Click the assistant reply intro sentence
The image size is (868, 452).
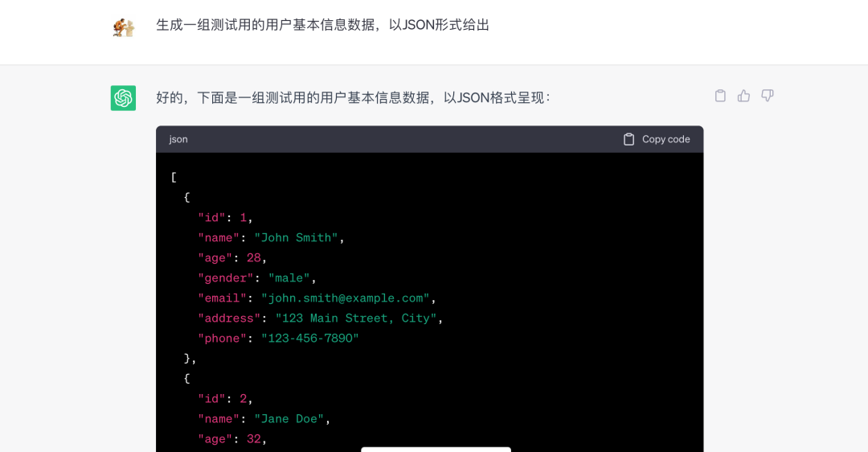(x=353, y=98)
